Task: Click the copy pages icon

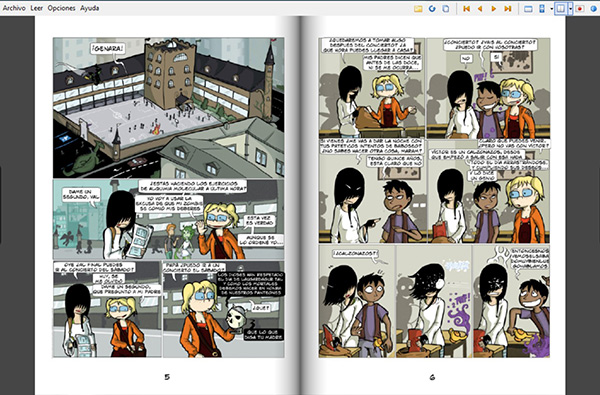Action: 446,8
